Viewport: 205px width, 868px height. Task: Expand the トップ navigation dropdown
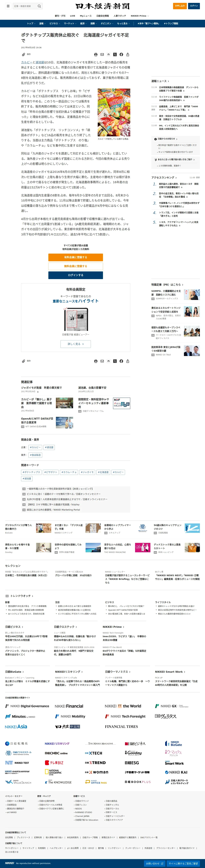(x=31, y=24)
